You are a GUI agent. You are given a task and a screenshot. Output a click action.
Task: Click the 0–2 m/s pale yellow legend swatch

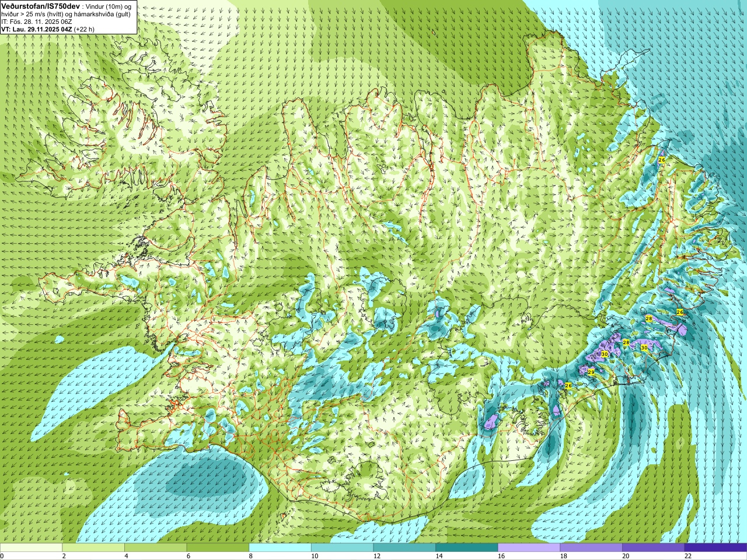pos(31,548)
